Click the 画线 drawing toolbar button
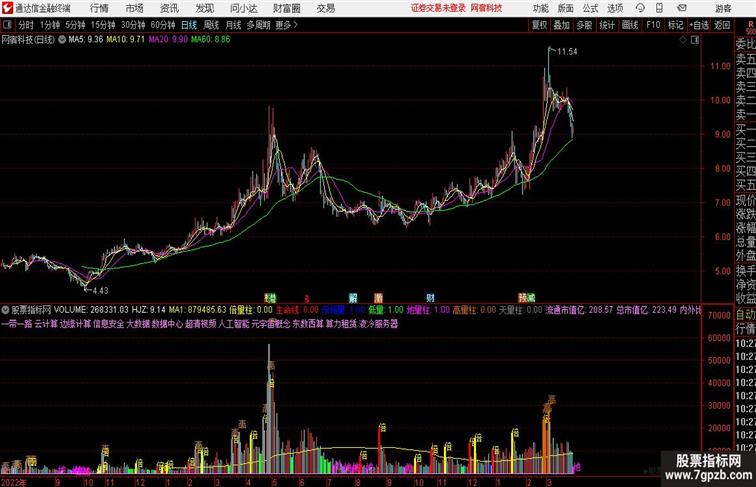The width and height of the screenshot is (756, 487). (630, 25)
